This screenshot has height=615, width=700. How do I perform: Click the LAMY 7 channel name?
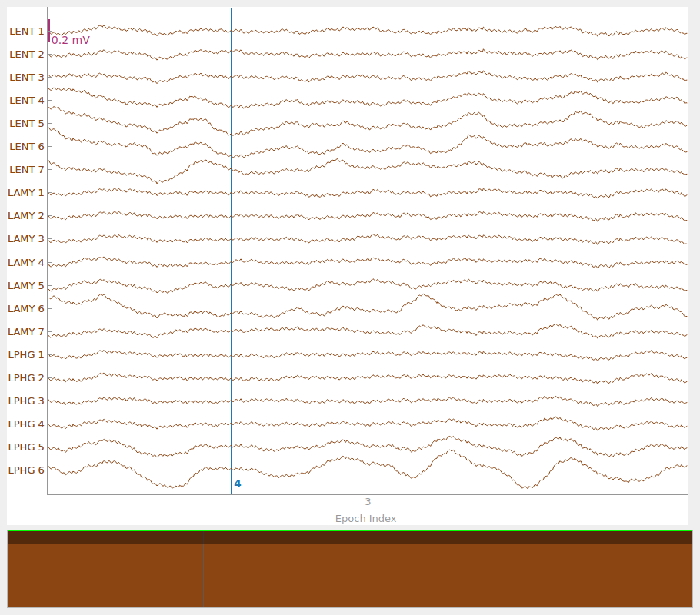pos(26,332)
